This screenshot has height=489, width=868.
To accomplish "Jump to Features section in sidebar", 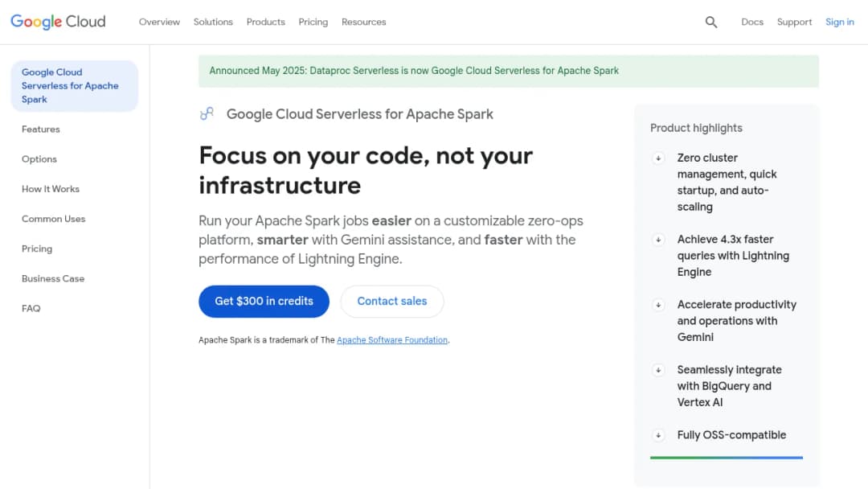I will (x=41, y=129).
